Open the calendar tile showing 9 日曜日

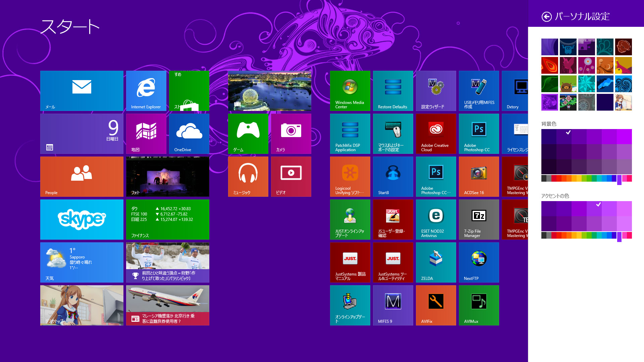(82, 134)
